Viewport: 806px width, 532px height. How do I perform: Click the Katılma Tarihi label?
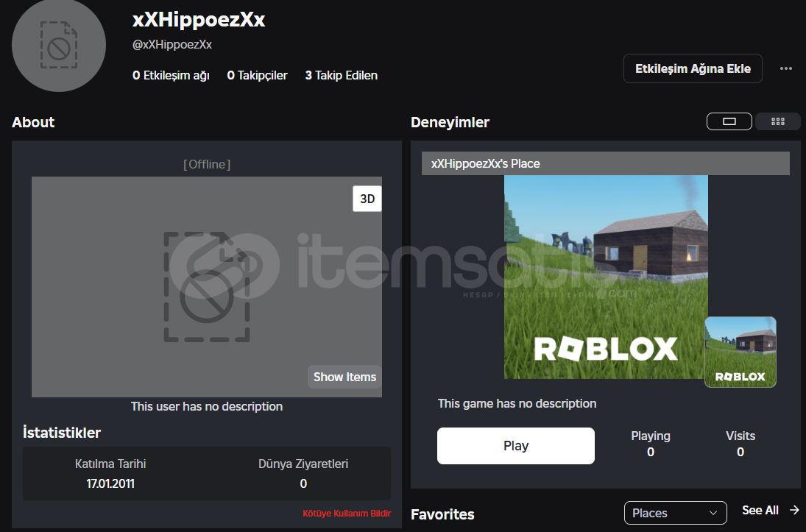(110, 464)
